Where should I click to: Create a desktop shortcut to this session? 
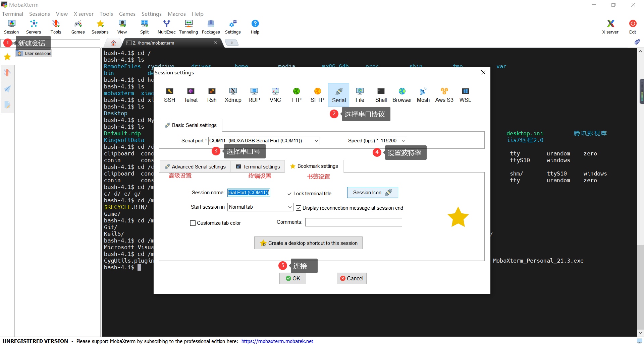click(x=308, y=243)
